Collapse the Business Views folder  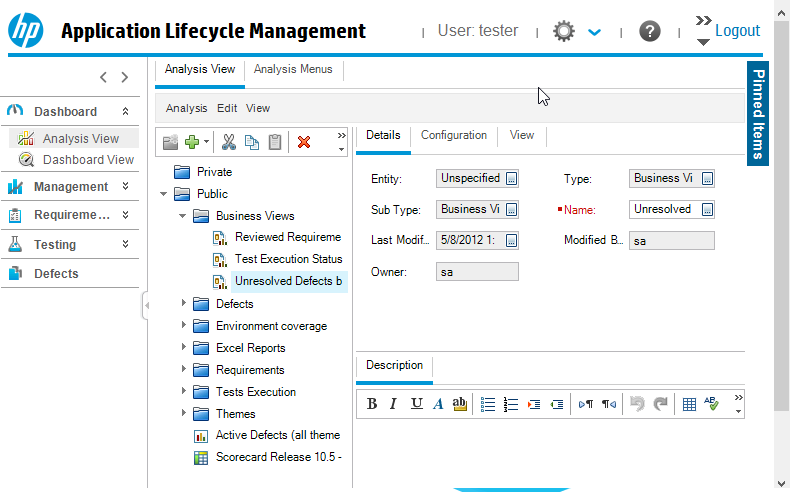(x=183, y=215)
